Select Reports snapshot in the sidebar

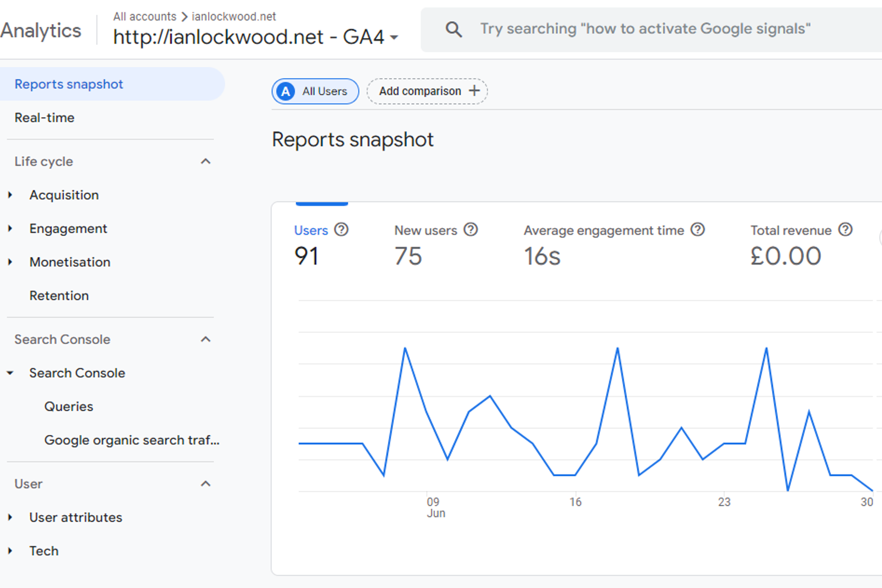click(x=69, y=83)
